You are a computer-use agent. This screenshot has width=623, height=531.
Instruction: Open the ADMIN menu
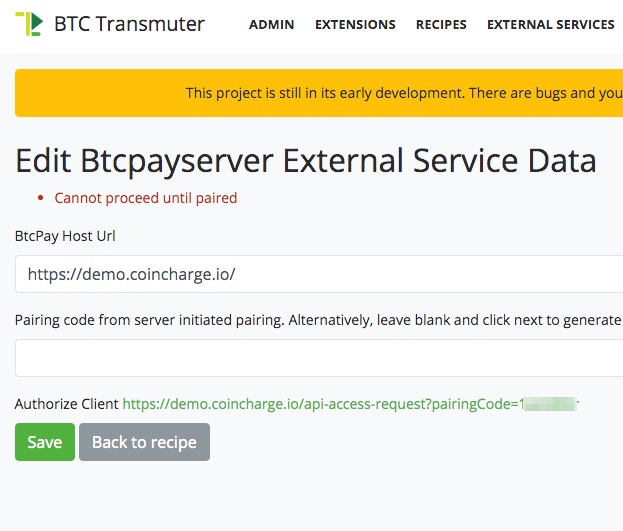(271, 25)
